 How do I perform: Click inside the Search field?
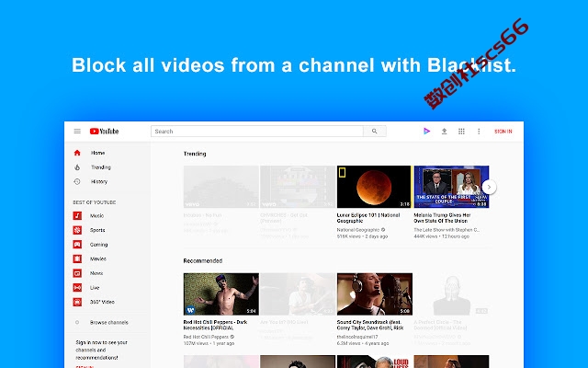(257, 131)
